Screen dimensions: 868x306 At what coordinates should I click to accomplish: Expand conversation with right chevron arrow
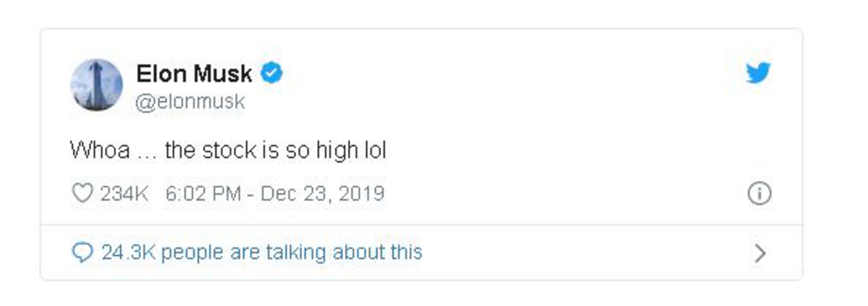[x=760, y=253]
